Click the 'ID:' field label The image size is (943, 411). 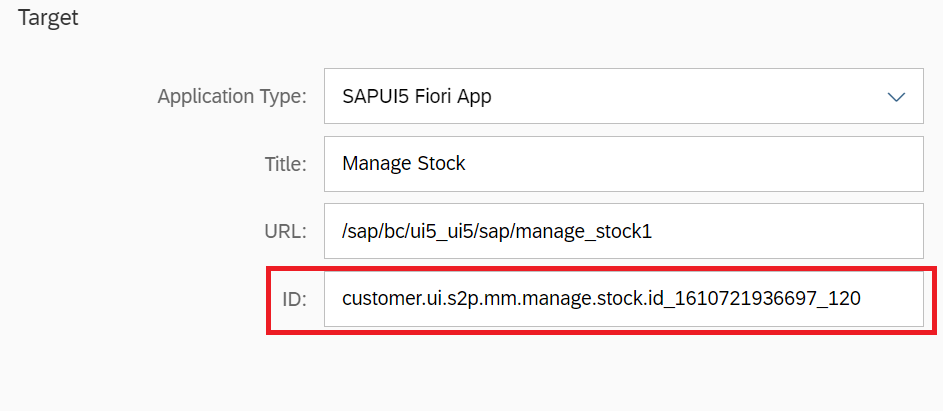295,298
